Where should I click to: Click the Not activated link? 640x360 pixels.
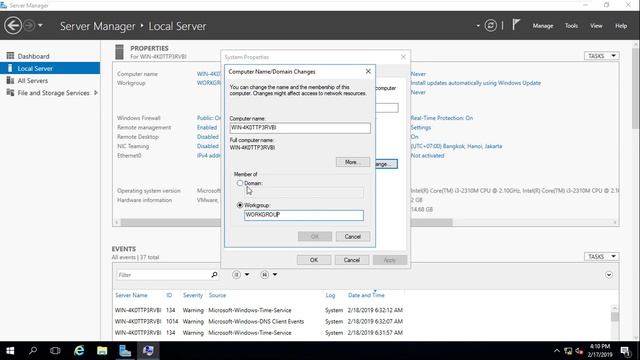pos(427,156)
